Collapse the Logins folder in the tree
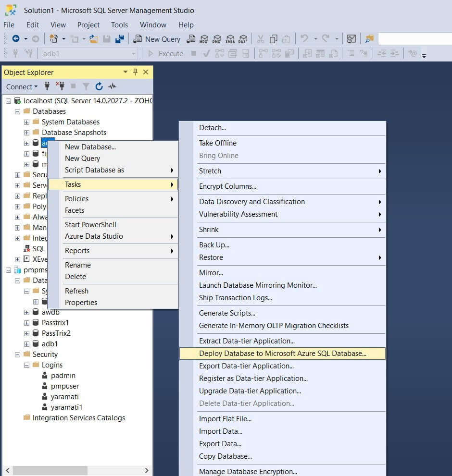The height and width of the screenshot is (476, 452). [x=27, y=365]
